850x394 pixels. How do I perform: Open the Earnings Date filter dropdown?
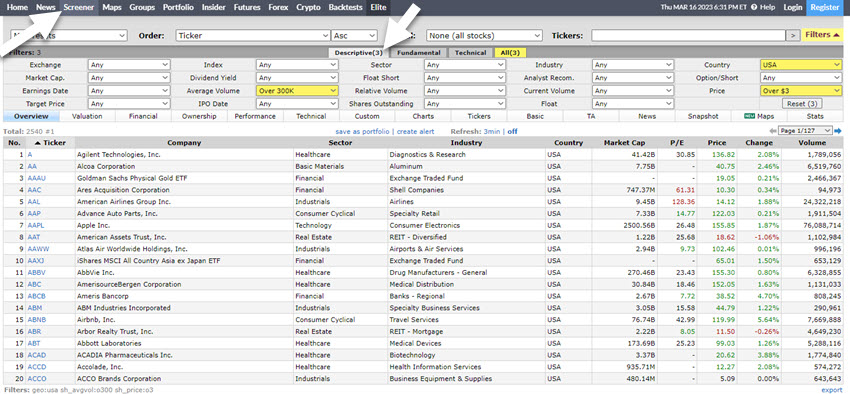[129, 91]
